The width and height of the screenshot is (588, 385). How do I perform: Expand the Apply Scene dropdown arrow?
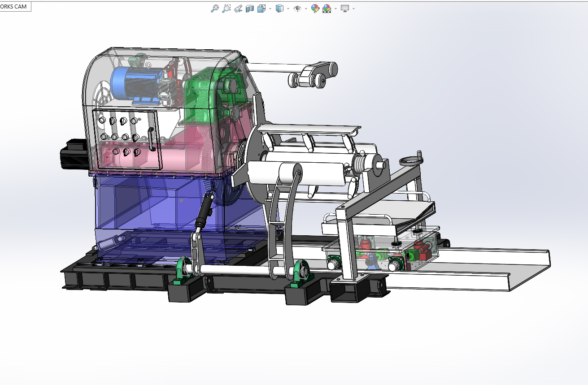point(335,9)
